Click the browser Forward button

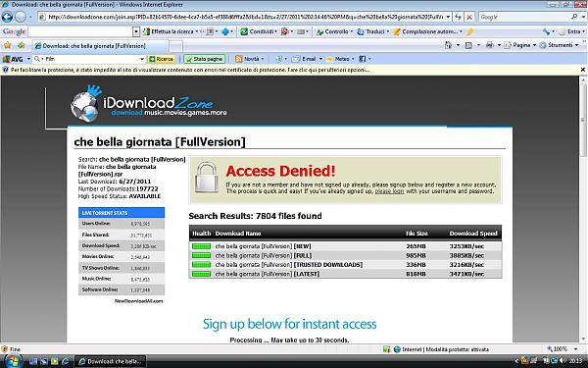21,17
